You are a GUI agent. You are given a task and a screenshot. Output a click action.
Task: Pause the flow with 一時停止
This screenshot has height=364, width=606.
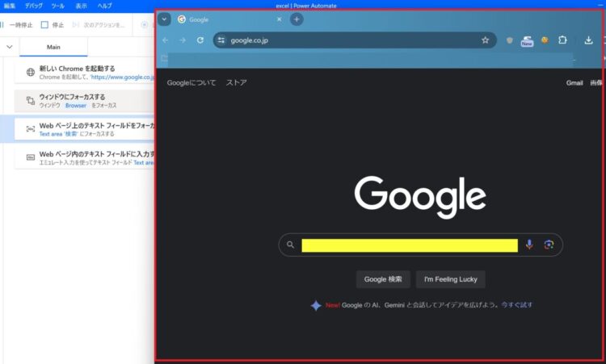[x=17, y=25]
